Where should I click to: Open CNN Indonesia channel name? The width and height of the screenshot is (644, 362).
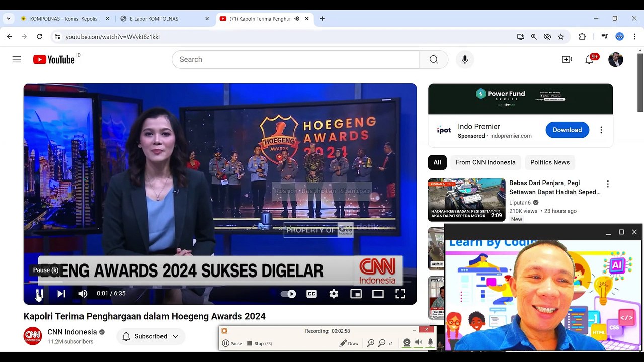point(72,332)
